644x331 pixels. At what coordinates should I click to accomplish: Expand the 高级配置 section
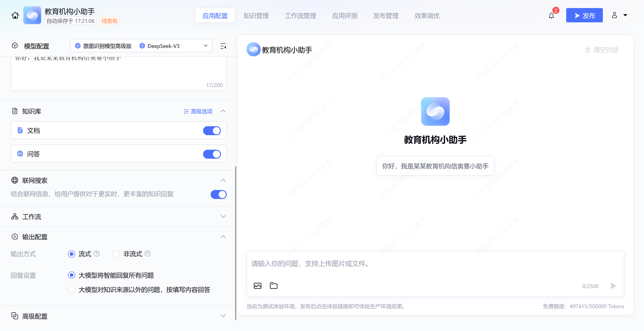(x=223, y=316)
